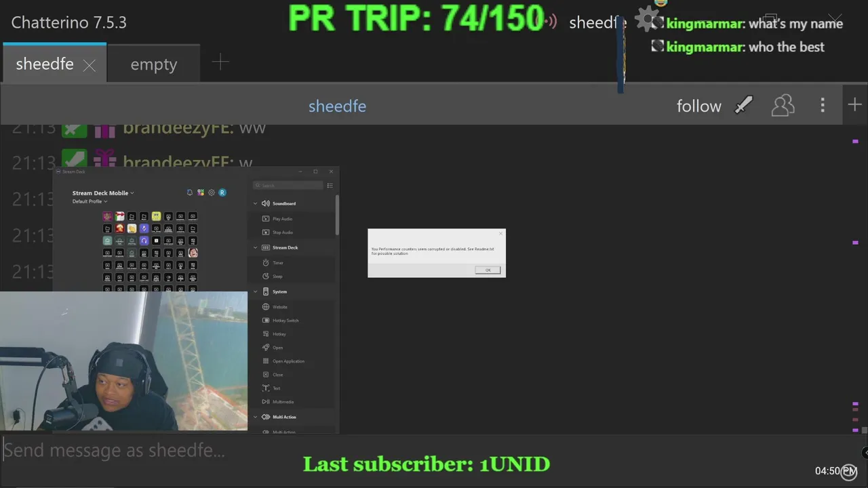Open the Default Profile dropdown
This screenshot has height=488, width=868.
click(x=90, y=201)
